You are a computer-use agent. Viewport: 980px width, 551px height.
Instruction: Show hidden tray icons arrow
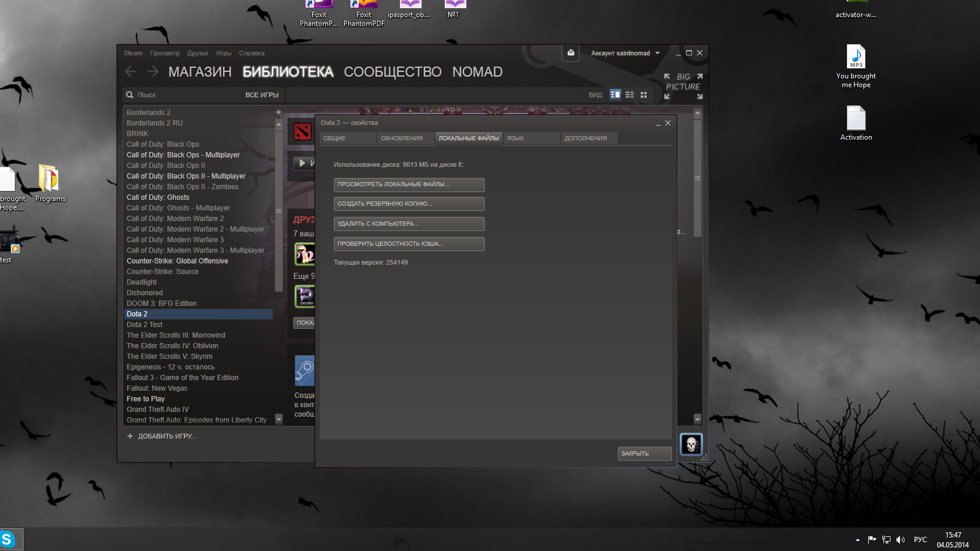coord(857,540)
